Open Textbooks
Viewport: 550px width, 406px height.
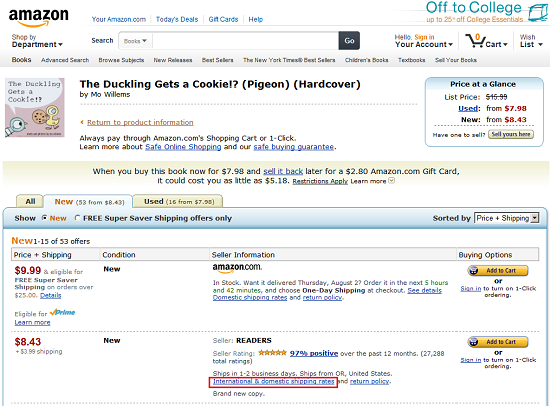pos(411,60)
